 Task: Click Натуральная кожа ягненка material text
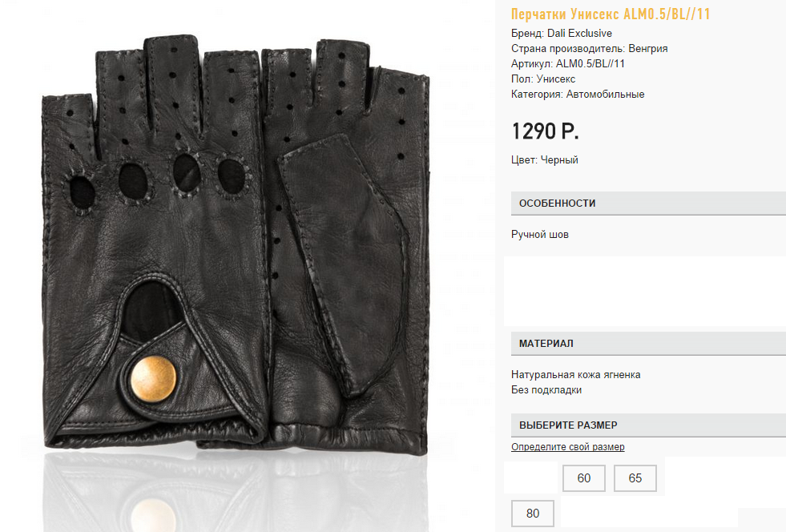point(576,374)
